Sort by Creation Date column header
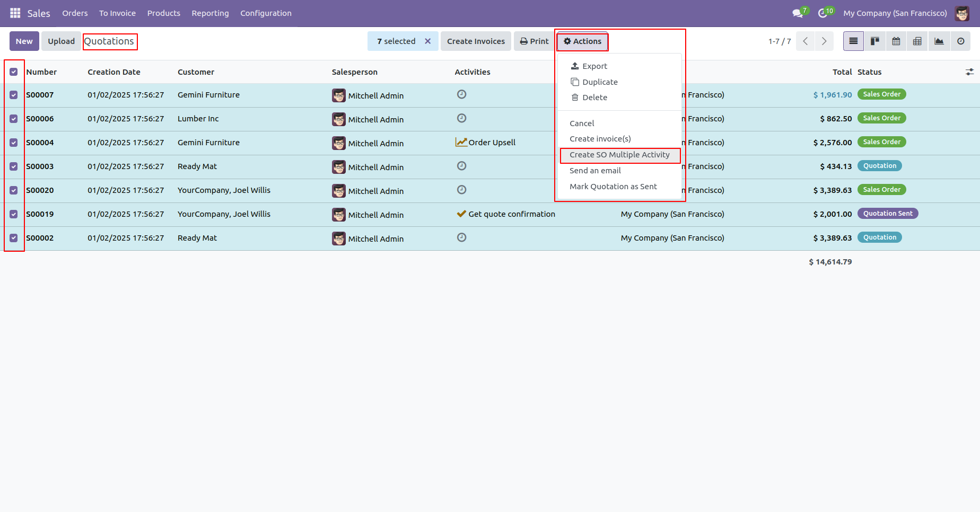 (114, 72)
